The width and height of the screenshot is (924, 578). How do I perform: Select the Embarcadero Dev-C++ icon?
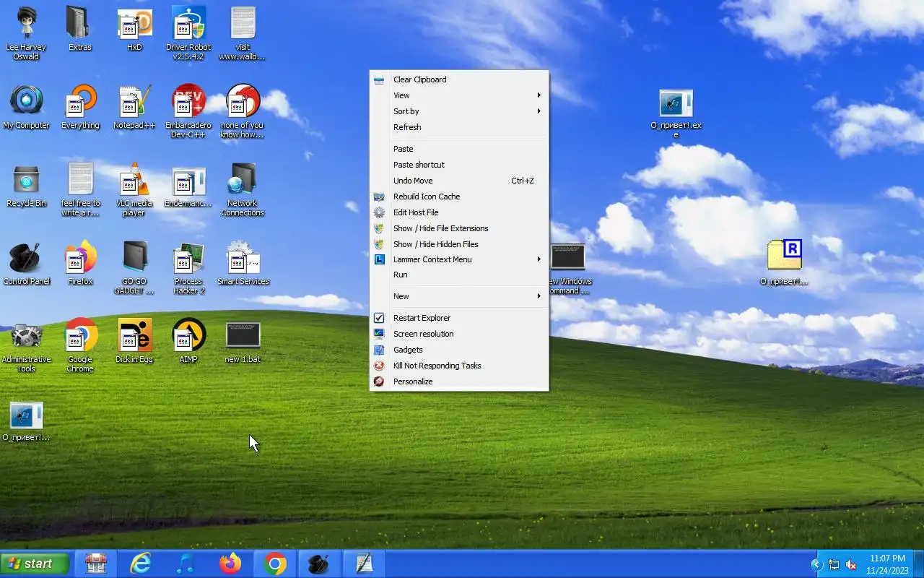(188, 111)
